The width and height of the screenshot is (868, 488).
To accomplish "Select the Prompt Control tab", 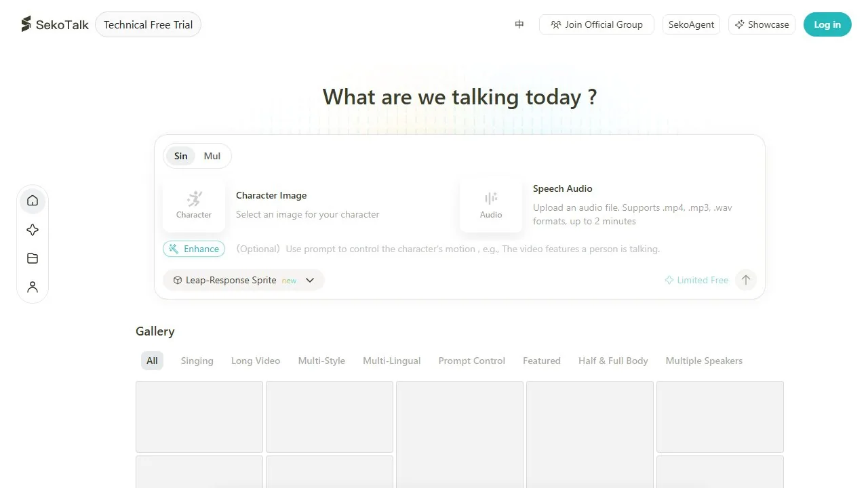I will (x=472, y=361).
